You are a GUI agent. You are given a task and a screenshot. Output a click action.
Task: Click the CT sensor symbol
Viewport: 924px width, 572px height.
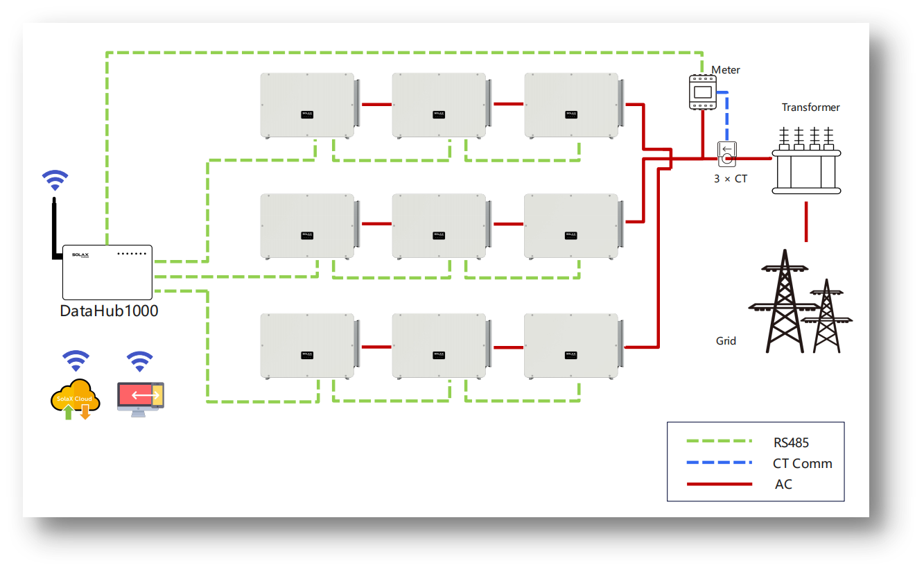[726, 155]
